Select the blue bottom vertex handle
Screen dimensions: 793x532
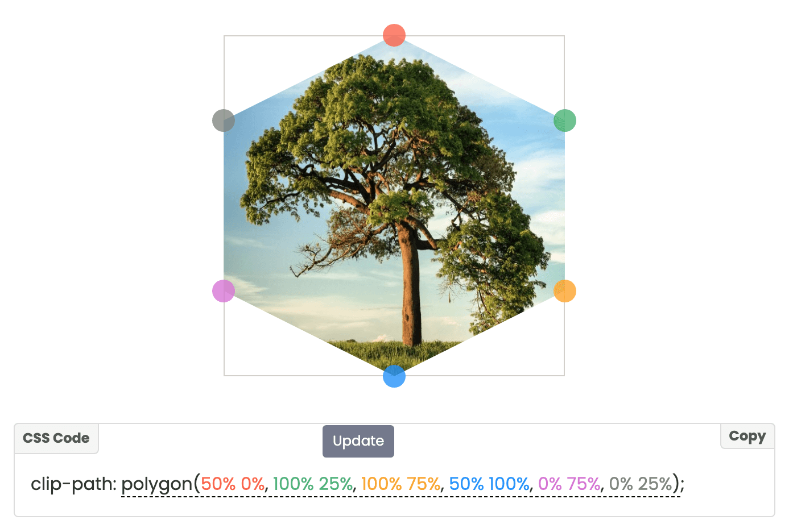394,376
